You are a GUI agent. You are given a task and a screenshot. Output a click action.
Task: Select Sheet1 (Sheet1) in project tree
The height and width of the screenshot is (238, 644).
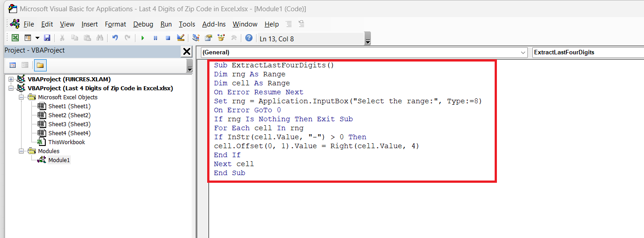(70, 106)
